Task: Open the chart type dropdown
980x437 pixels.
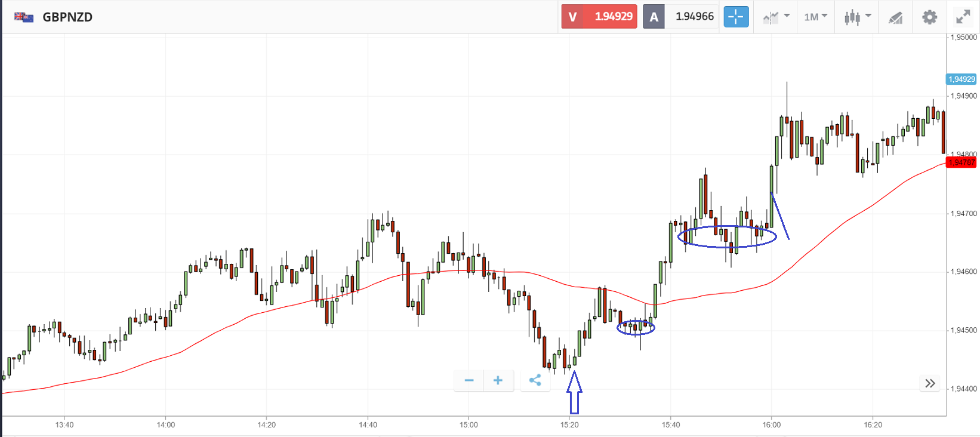Action: pos(776,17)
